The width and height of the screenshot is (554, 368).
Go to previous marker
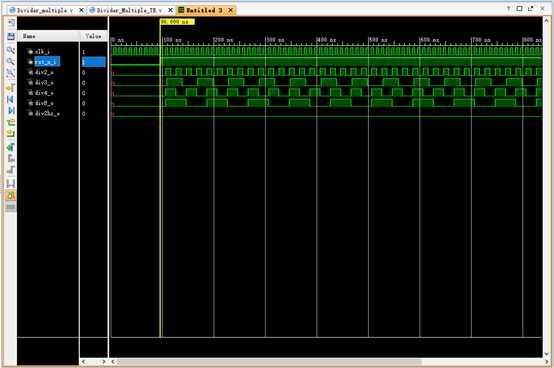pyautogui.click(x=11, y=158)
